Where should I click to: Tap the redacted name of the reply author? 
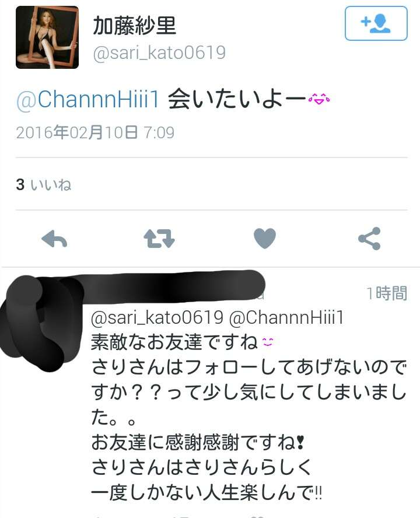tap(172, 287)
